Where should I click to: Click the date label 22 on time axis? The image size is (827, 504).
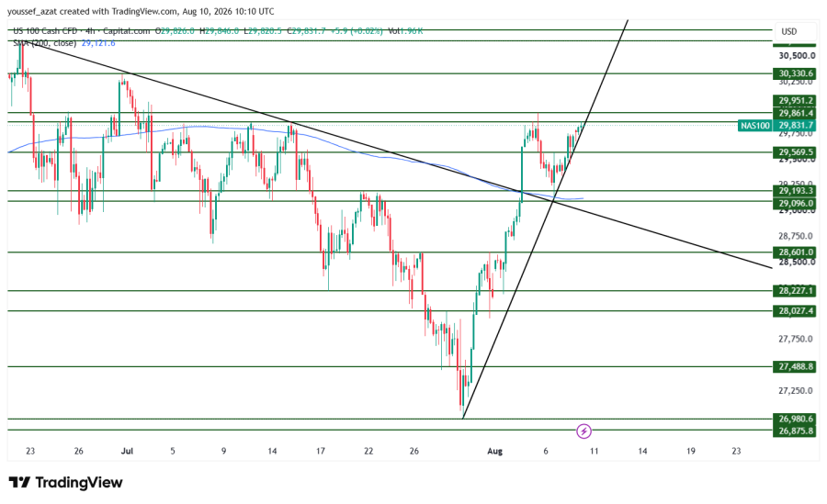point(368,452)
